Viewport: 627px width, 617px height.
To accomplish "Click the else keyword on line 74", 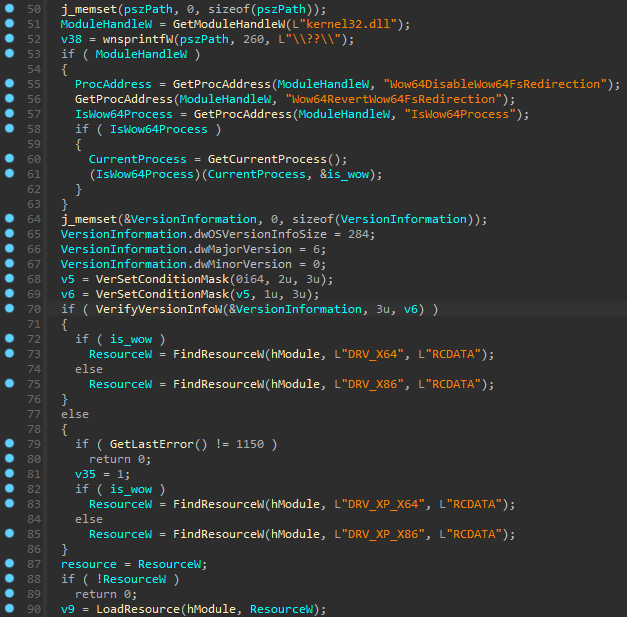I will click(x=89, y=369).
